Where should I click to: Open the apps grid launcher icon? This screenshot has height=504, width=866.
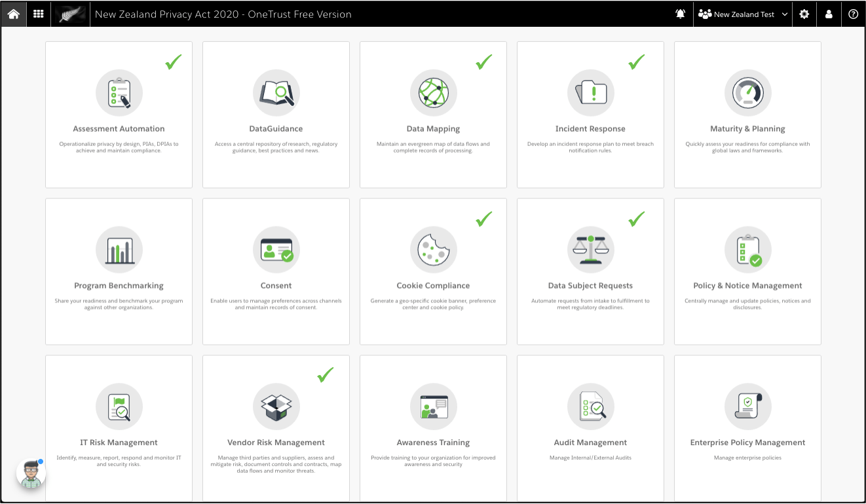pos(39,14)
